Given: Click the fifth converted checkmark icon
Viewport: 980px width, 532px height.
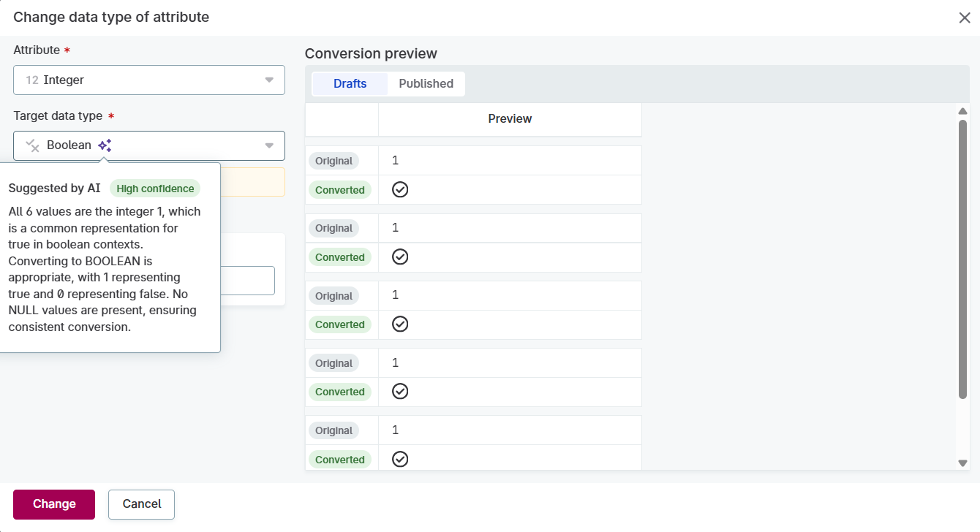Looking at the screenshot, I should coord(400,459).
